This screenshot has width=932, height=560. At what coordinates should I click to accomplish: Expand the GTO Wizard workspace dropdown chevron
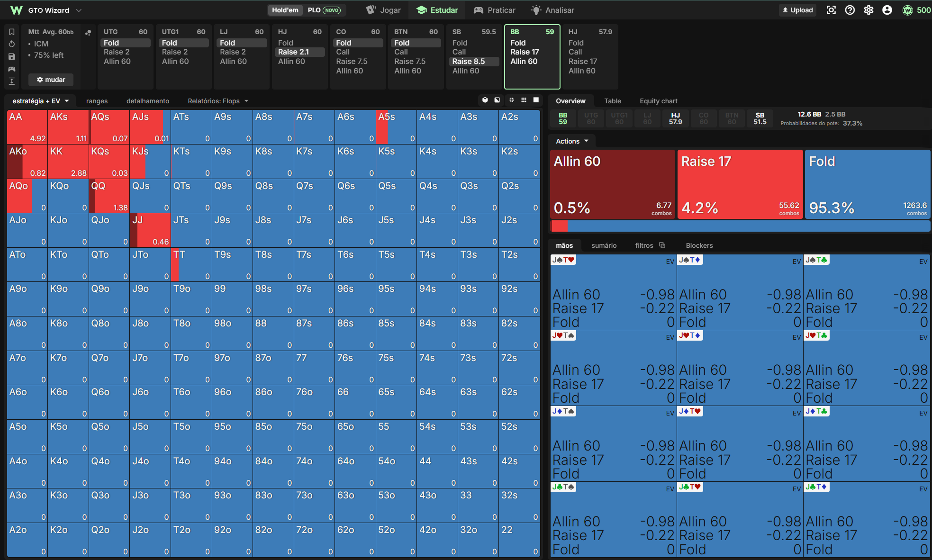tap(79, 10)
